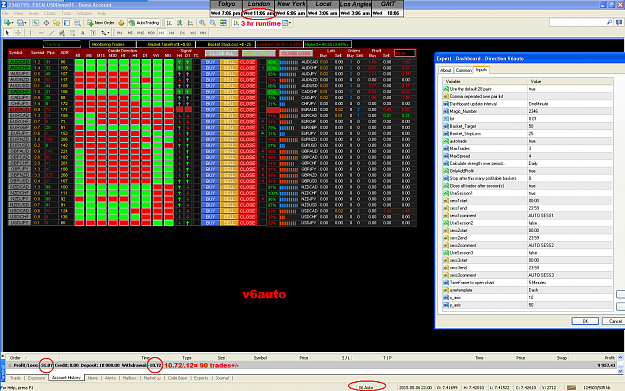Click Cancel in the Expert dialog
Screen dimensions: 625x391
click(x=615, y=321)
